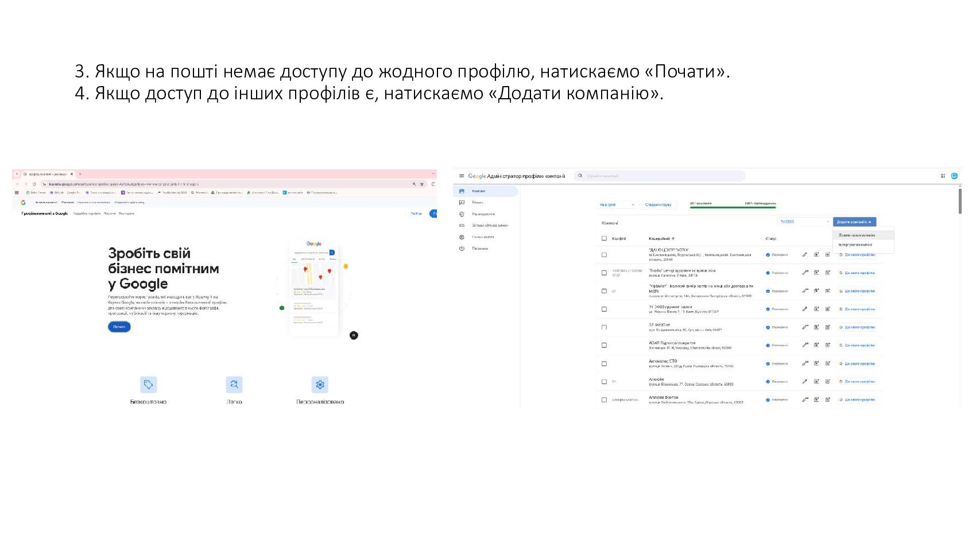Tick the checkbox for Автохолер СТО row
Viewport: 980px width, 551px height.
604,363
